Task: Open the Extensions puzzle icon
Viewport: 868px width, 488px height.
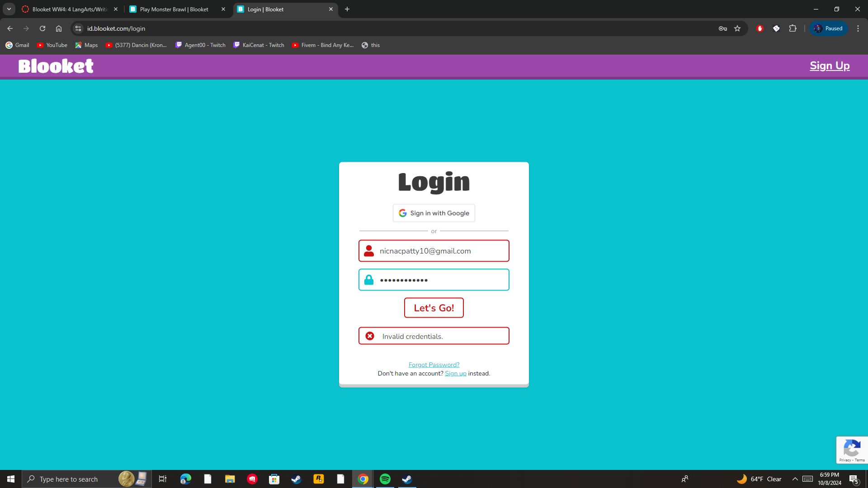Action: (x=793, y=28)
